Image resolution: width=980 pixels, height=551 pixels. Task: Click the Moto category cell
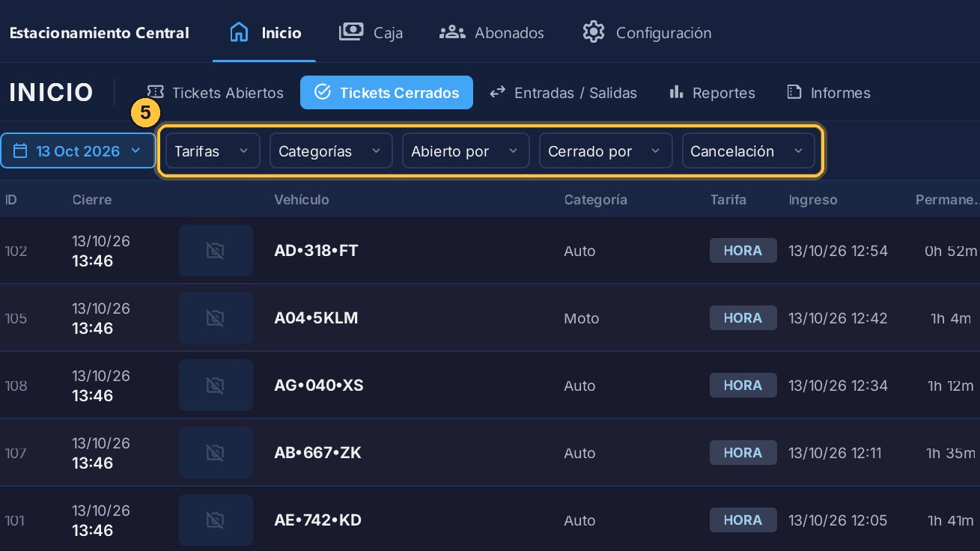pos(582,318)
